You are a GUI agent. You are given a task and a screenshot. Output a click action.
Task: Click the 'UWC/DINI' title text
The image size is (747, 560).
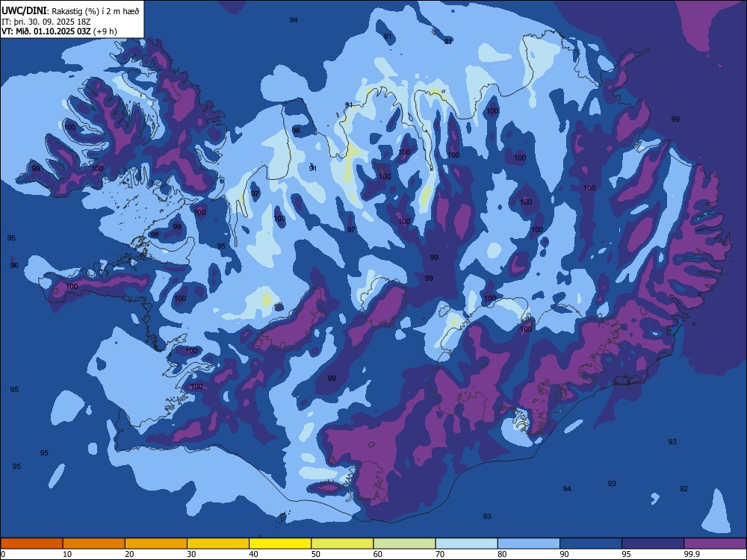[x=24, y=11]
